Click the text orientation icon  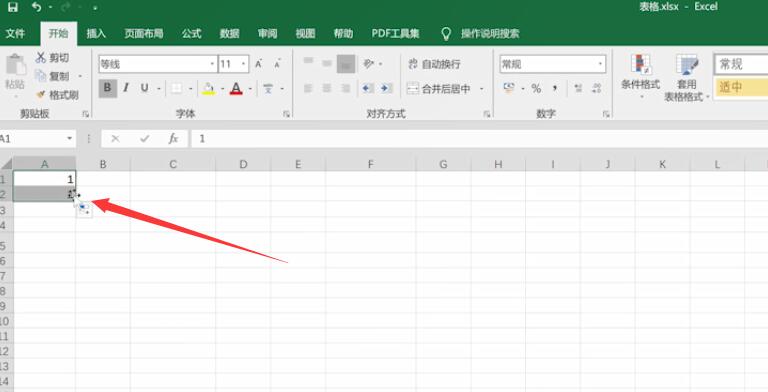click(369, 64)
